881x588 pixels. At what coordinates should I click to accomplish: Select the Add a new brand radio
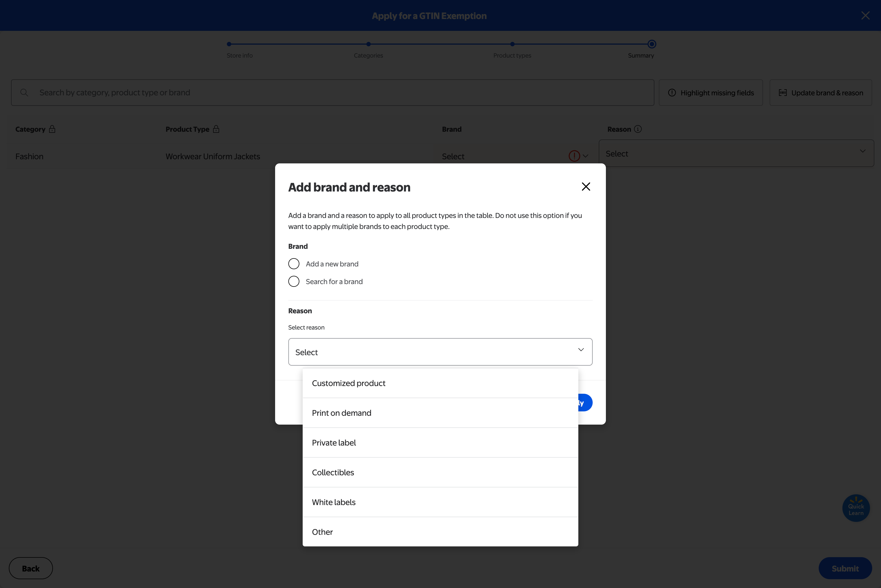(x=294, y=264)
